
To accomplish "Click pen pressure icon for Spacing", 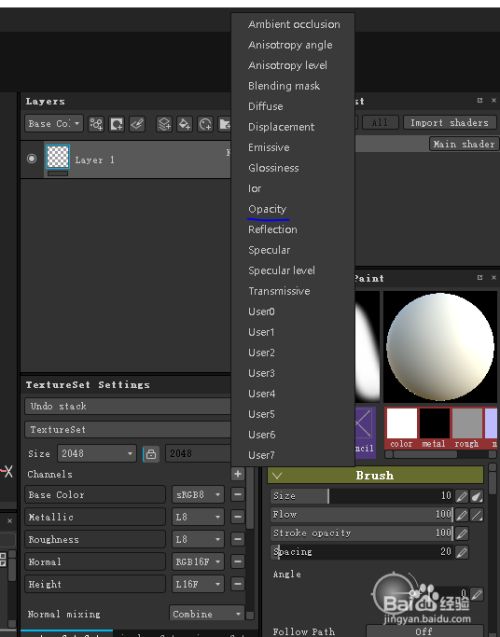I will point(461,552).
